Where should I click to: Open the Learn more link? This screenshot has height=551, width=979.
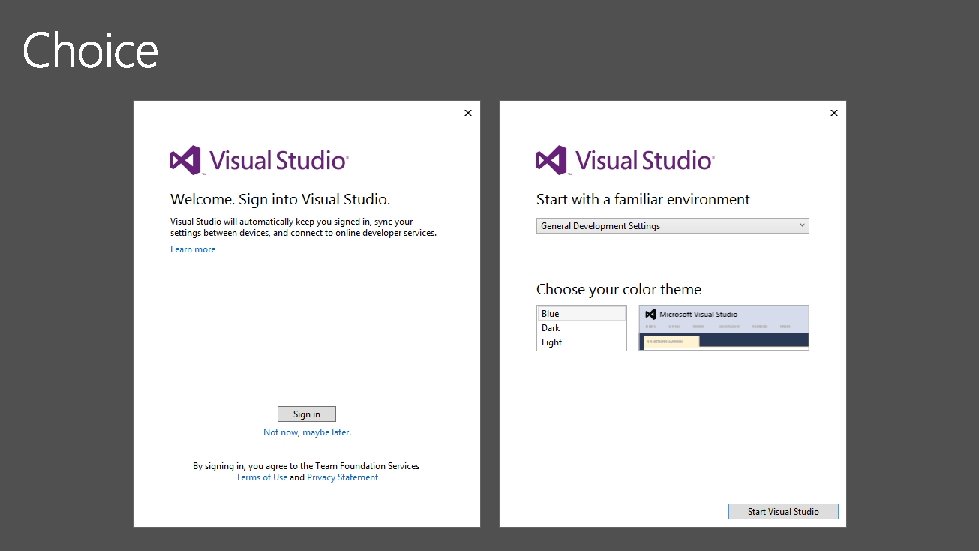point(192,249)
